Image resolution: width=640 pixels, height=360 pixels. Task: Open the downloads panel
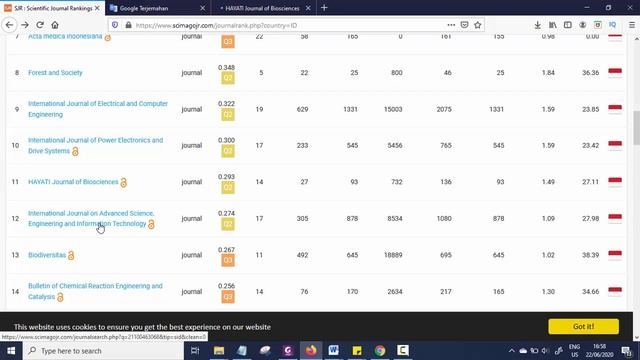click(x=538, y=25)
